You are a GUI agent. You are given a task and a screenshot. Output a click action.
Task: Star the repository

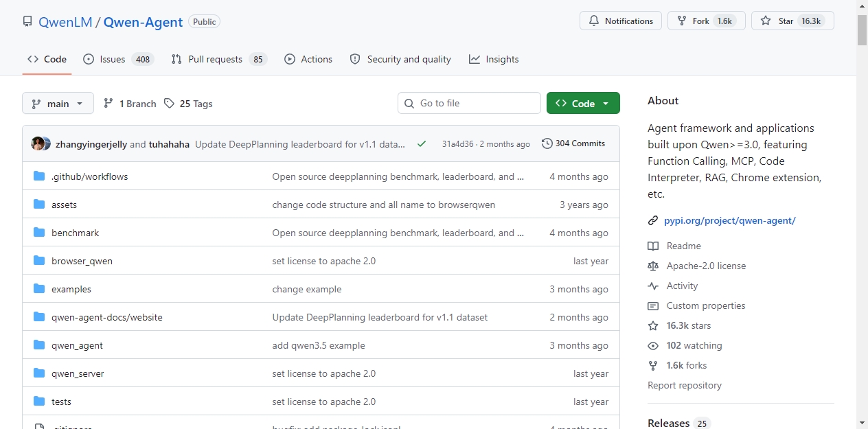tap(792, 21)
